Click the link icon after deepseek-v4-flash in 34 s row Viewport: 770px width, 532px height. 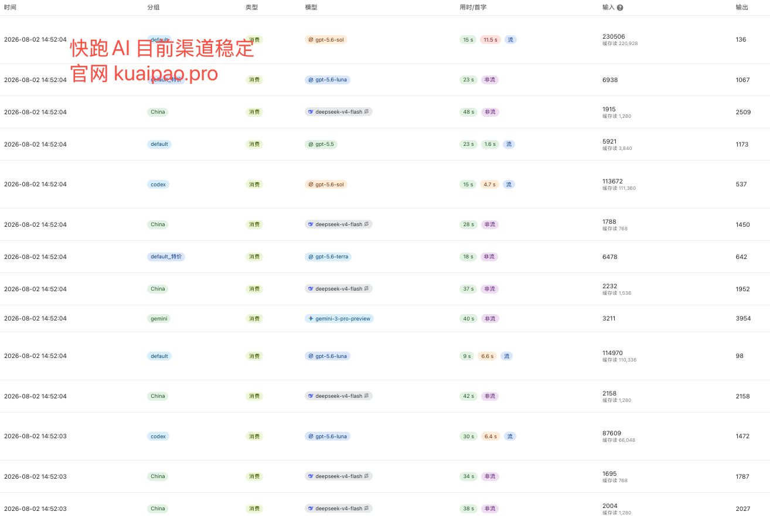tap(367, 476)
